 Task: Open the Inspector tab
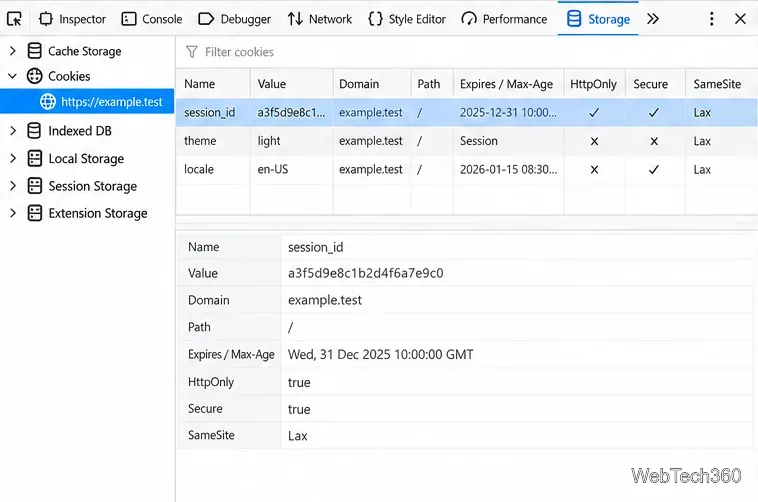click(72, 19)
